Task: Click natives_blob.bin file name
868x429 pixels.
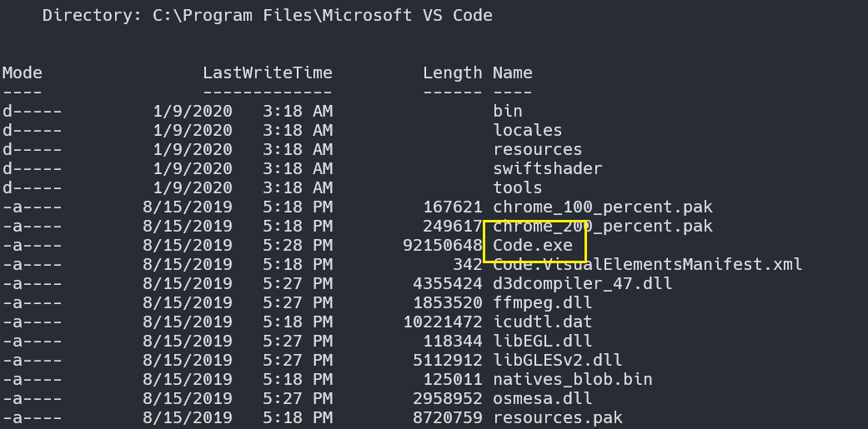Action: [573, 380]
